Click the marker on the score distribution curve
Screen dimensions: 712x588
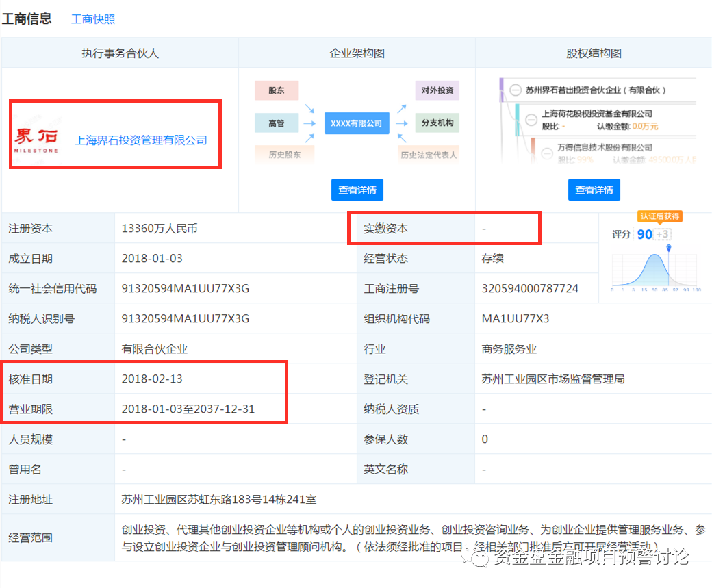[x=669, y=248]
